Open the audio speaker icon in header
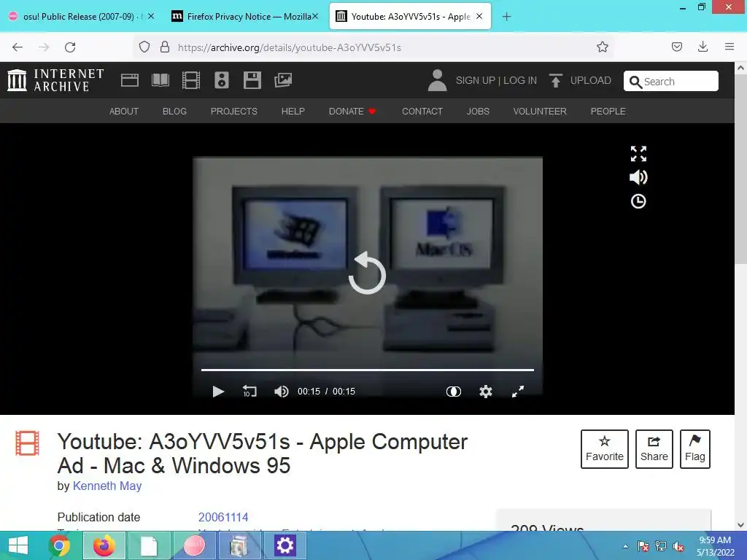This screenshot has height=560, width=747. (x=222, y=80)
